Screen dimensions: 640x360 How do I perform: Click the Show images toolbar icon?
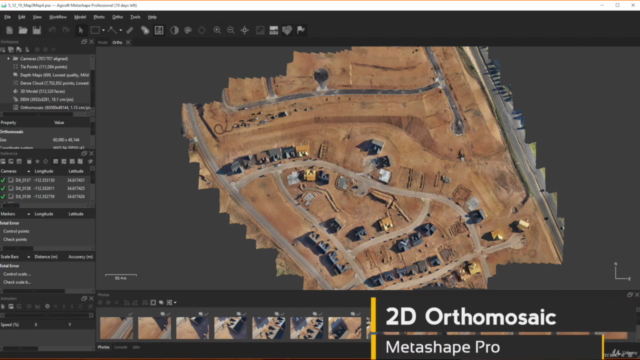(x=260, y=30)
